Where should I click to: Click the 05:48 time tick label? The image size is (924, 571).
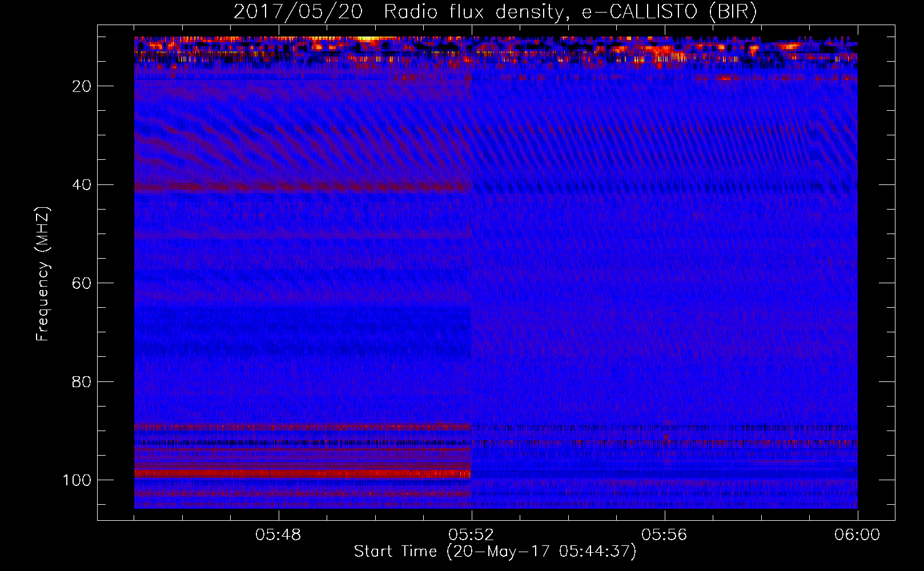click(278, 535)
